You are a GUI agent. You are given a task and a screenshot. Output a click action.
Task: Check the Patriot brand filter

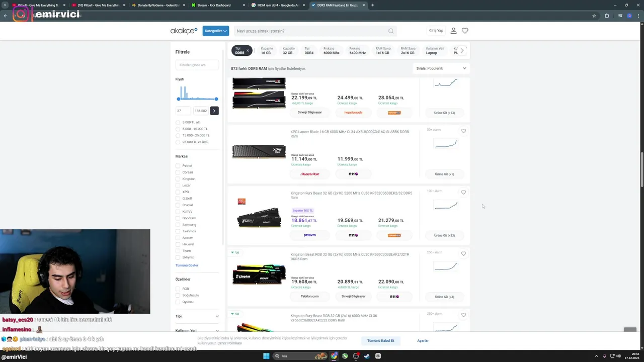tap(178, 166)
